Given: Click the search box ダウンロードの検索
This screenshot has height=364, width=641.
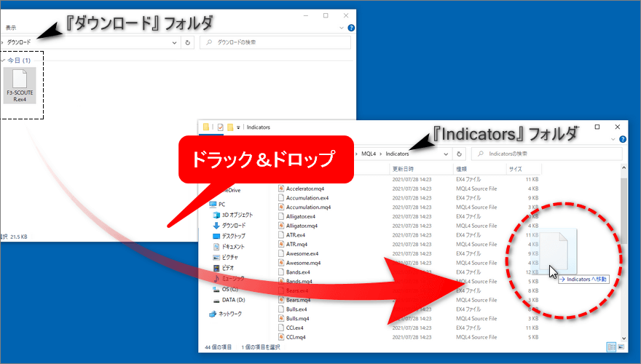Looking at the screenshot, I should [275, 42].
